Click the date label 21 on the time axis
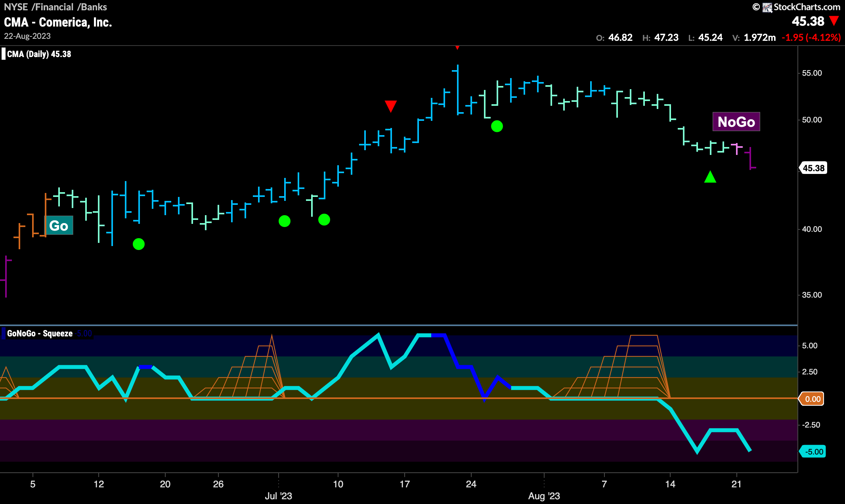This screenshot has width=845, height=504. coord(736,484)
